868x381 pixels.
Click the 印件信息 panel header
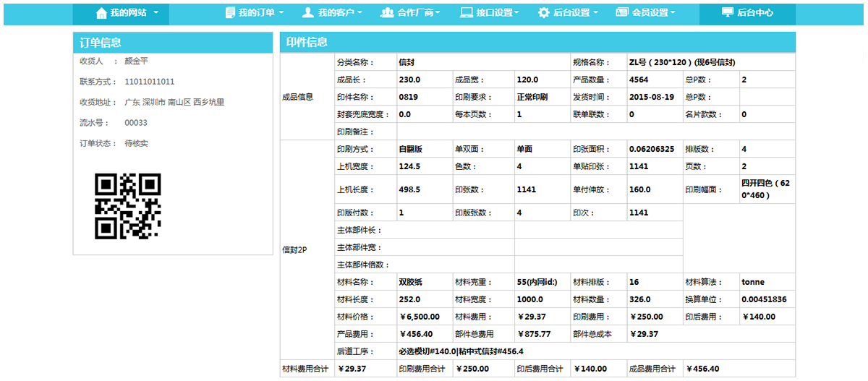[x=537, y=43]
